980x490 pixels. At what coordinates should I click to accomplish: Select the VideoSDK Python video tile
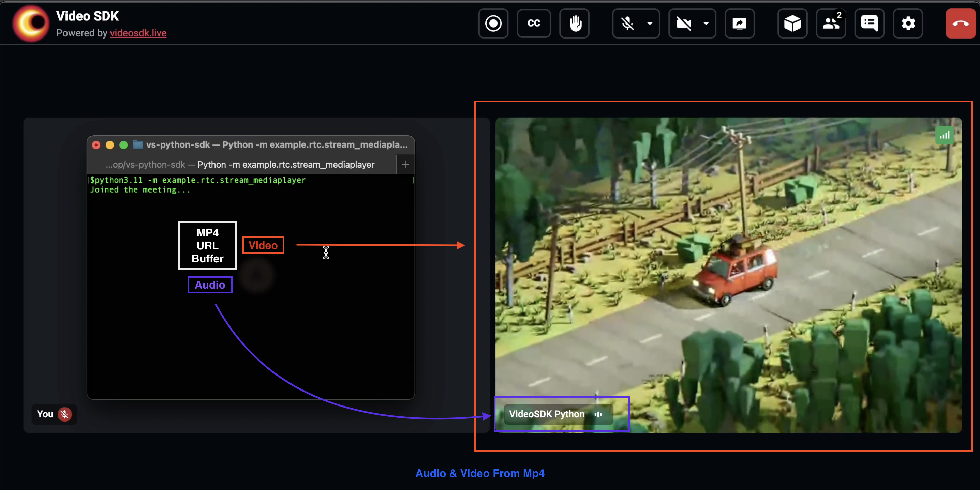click(x=728, y=274)
